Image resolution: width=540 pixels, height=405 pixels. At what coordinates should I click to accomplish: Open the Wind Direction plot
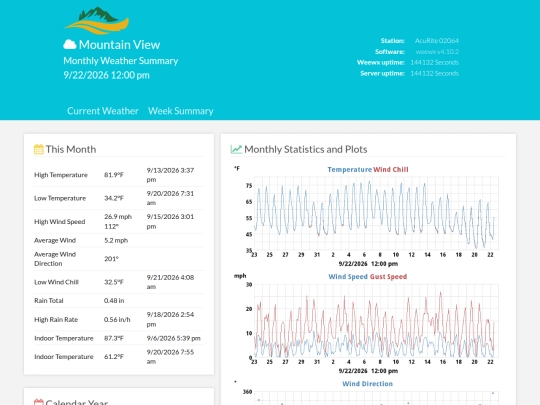366,392
